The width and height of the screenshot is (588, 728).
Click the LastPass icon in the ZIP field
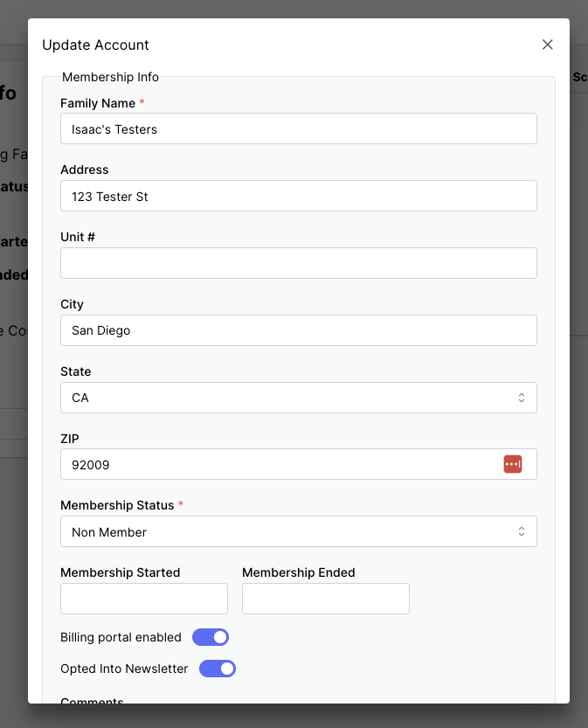tap(513, 464)
